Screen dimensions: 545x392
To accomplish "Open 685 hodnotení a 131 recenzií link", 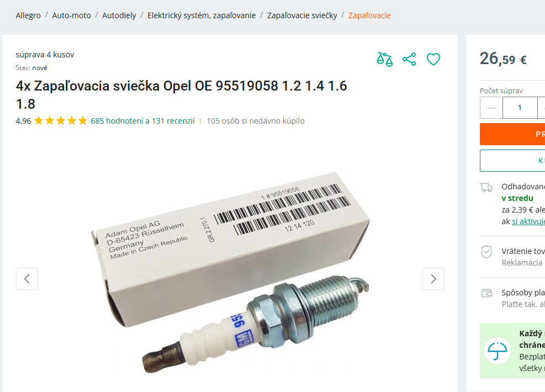I will 143,121.
